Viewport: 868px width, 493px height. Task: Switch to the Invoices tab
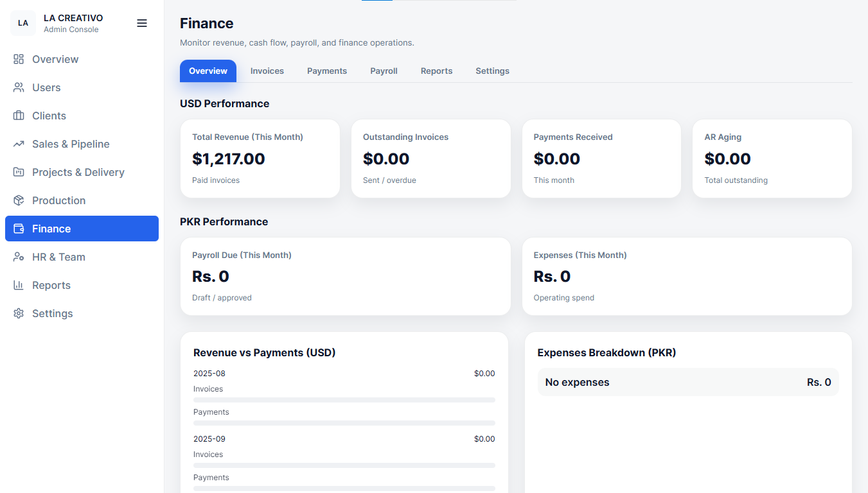[x=267, y=71]
